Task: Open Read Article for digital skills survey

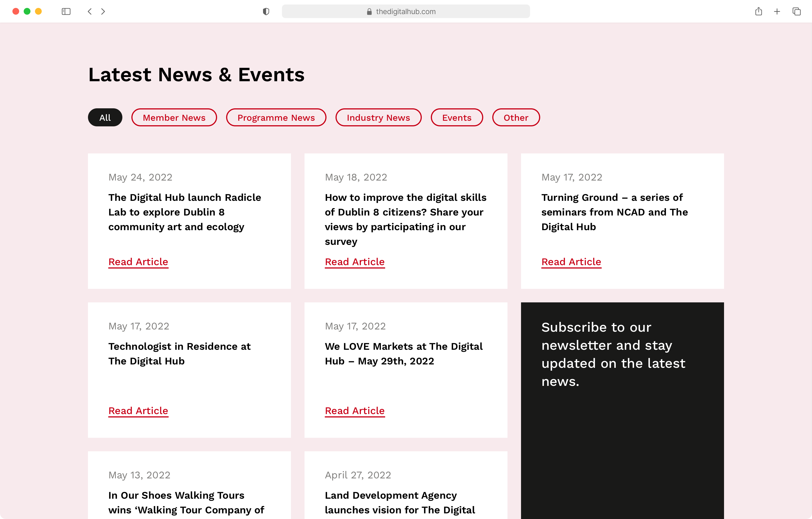Action: (355, 262)
